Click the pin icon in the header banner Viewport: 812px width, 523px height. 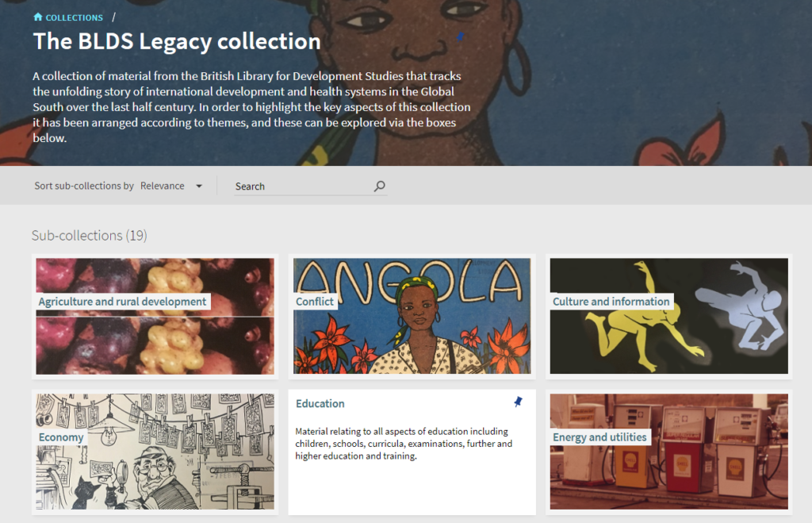click(x=460, y=37)
